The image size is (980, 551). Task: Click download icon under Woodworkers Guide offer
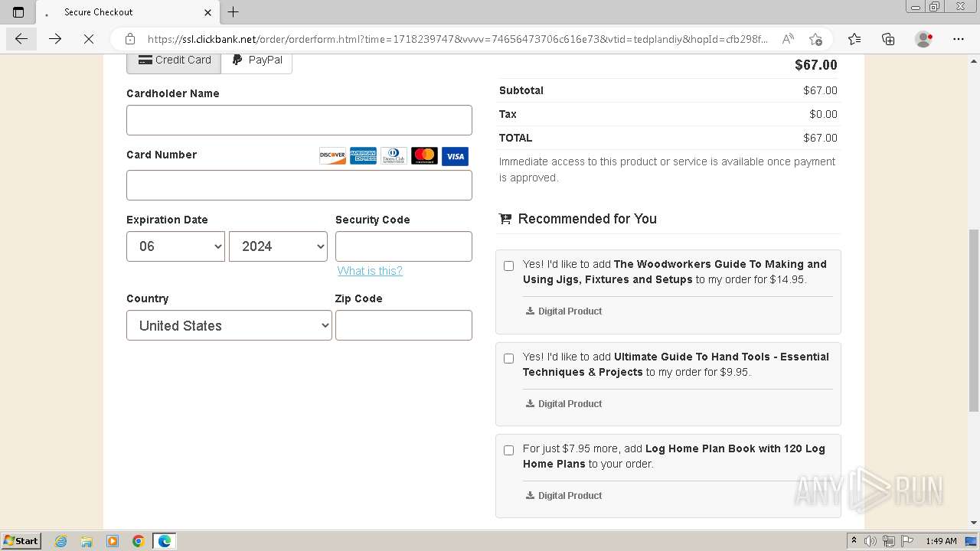coord(530,311)
